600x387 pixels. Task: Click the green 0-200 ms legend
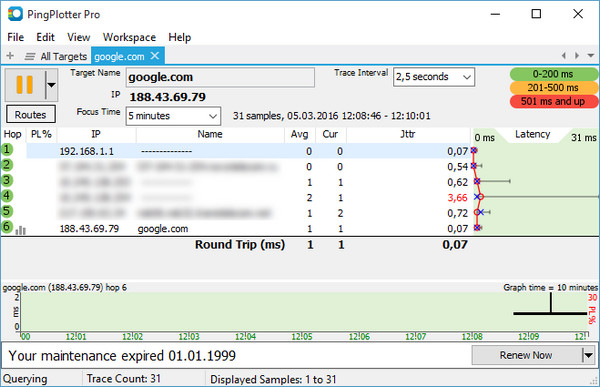(x=554, y=74)
